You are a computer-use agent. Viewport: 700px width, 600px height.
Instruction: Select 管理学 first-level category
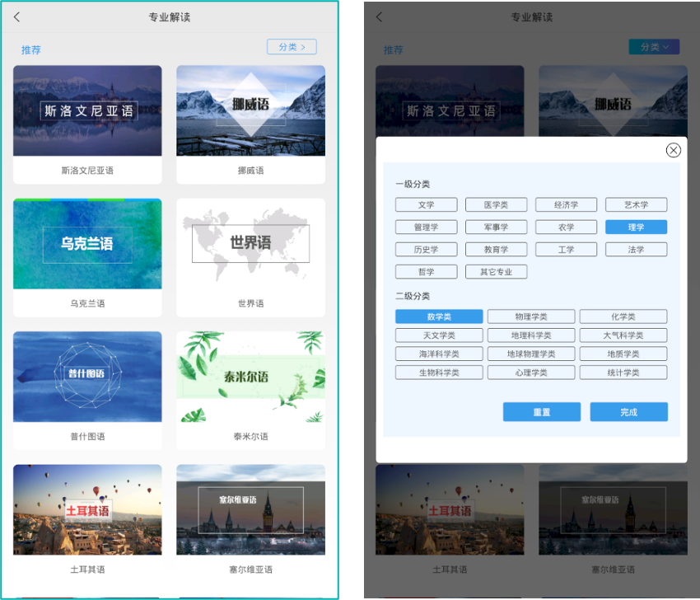click(427, 227)
